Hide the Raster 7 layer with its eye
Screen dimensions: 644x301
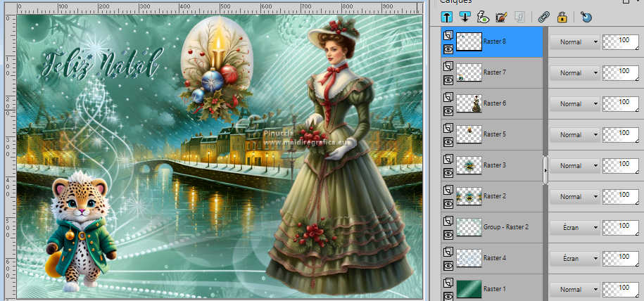pyautogui.click(x=448, y=80)
